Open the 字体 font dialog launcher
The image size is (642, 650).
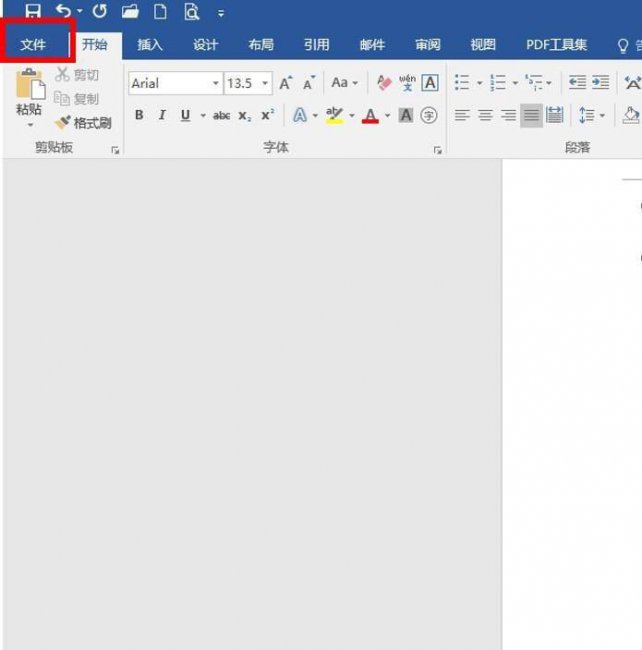click(438, 150)
